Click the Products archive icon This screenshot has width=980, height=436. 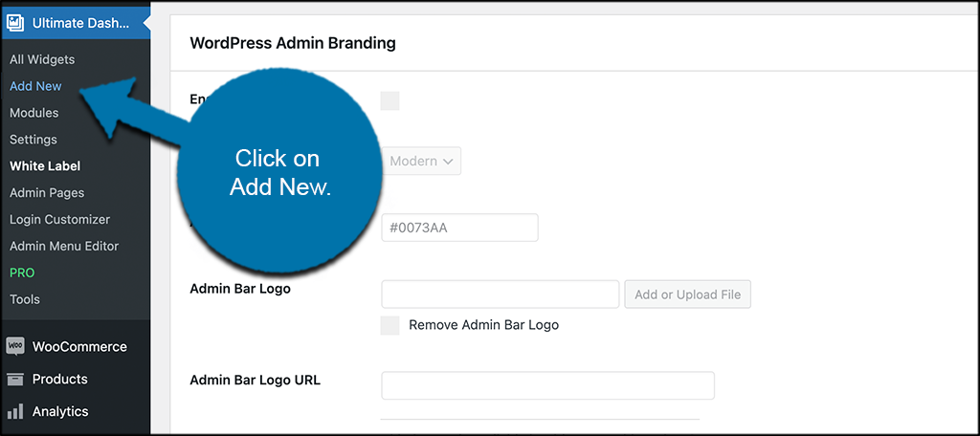point(15,380)
